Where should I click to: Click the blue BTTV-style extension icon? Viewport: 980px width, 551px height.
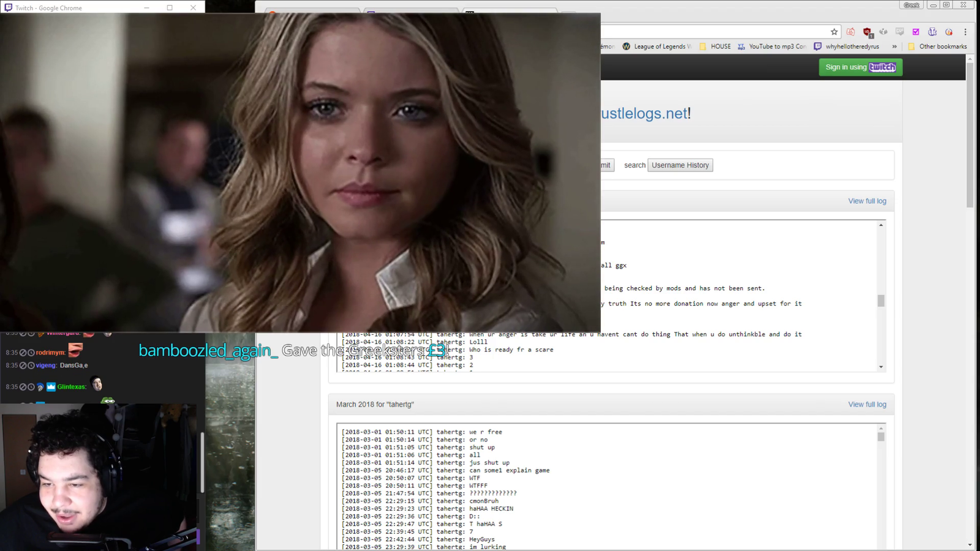pos(932,32)
